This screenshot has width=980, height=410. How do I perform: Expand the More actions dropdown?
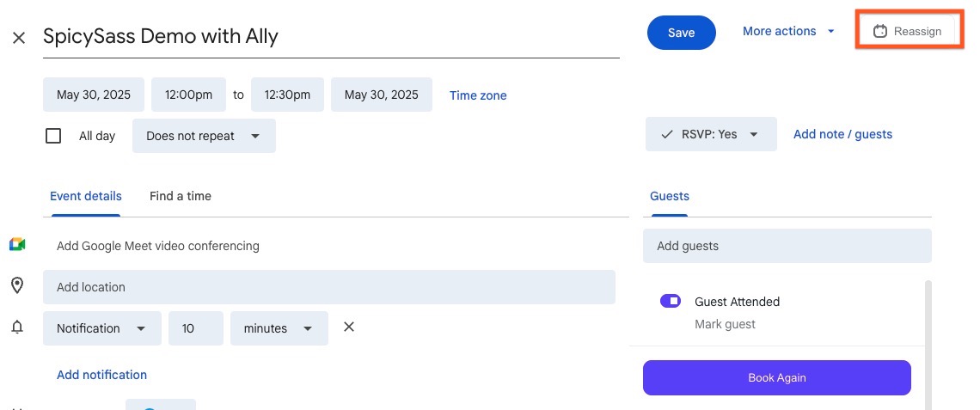pos(789,31)
